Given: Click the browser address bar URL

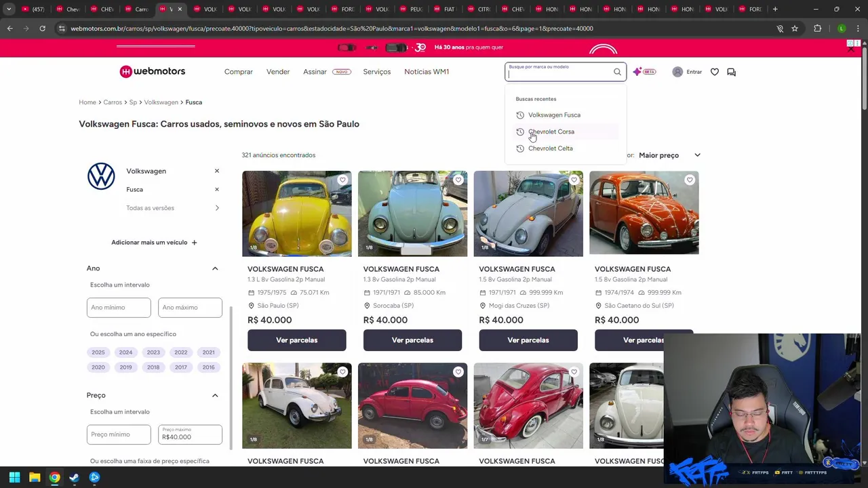Looking at the screenshot, I should click(332, 28).
